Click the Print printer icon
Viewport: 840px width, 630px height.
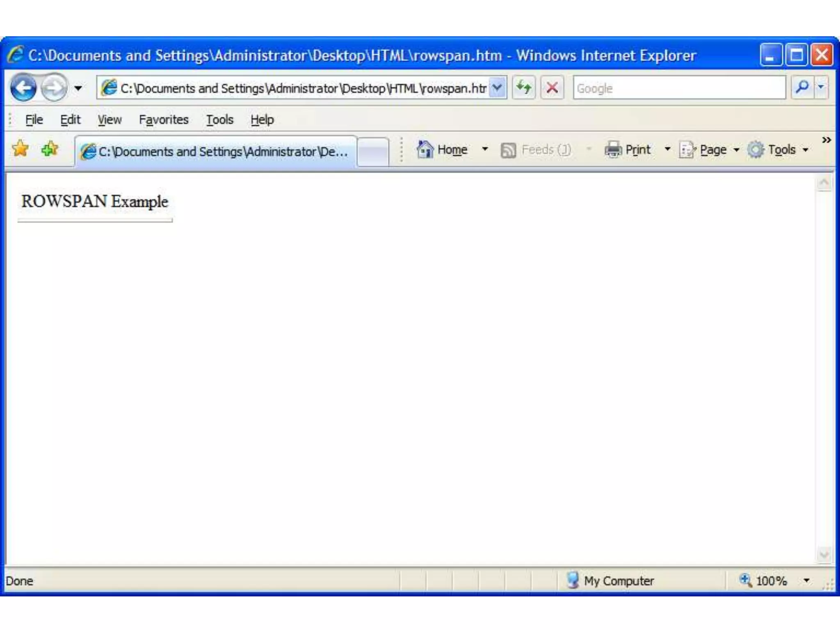[613, 150]
